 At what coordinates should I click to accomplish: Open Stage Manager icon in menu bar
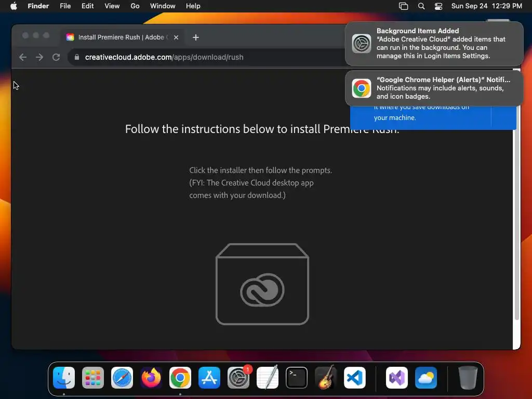click(403, 6)
